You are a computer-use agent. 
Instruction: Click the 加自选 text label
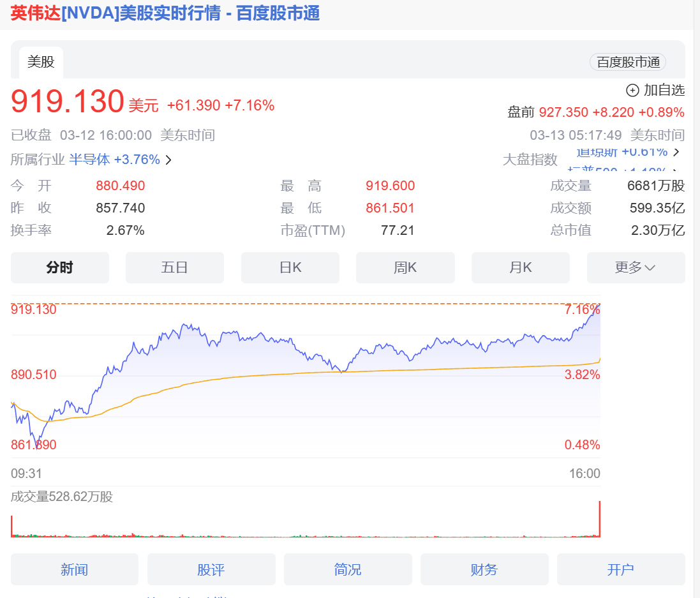tap(664, 90)
